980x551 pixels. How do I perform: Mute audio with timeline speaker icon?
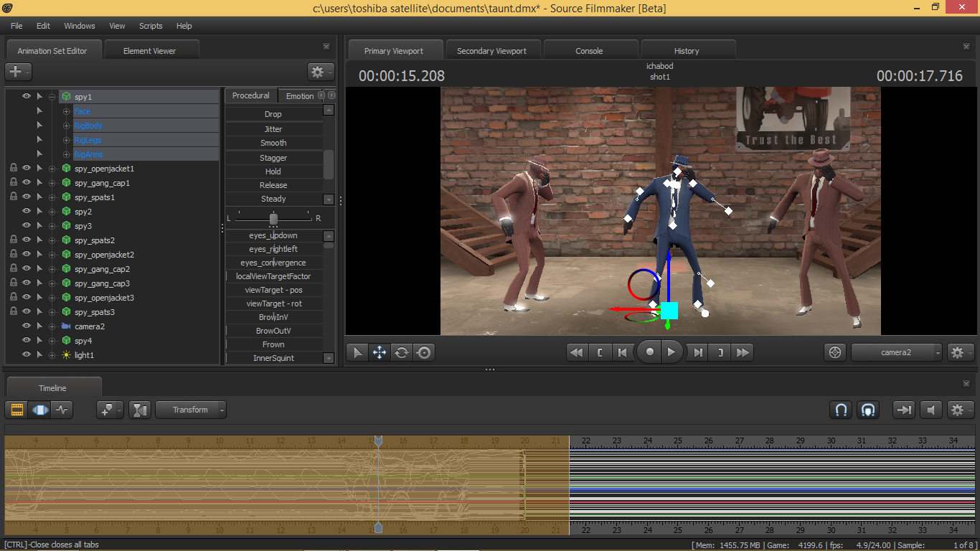tap(930, 410)
